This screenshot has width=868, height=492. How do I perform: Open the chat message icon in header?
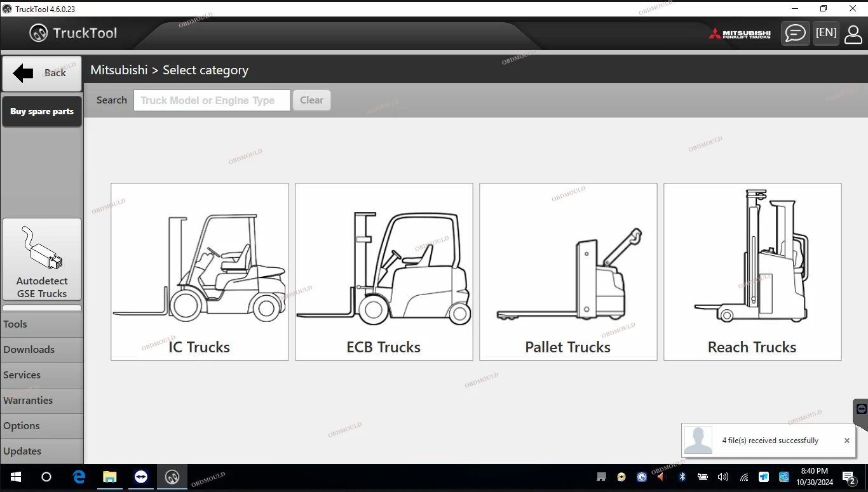pos(795,33)
